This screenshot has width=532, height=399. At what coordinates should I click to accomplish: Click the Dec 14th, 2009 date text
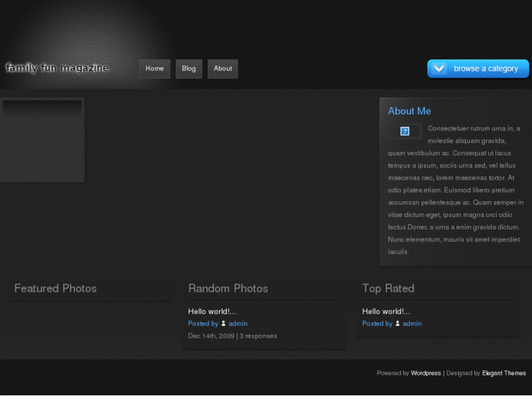[211, 336]
